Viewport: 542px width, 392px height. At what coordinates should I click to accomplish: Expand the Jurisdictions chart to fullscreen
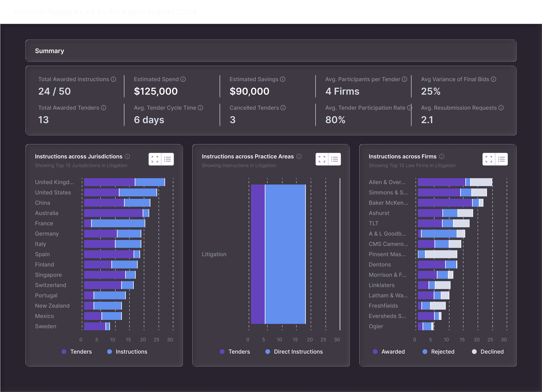[x=155, y=159]
